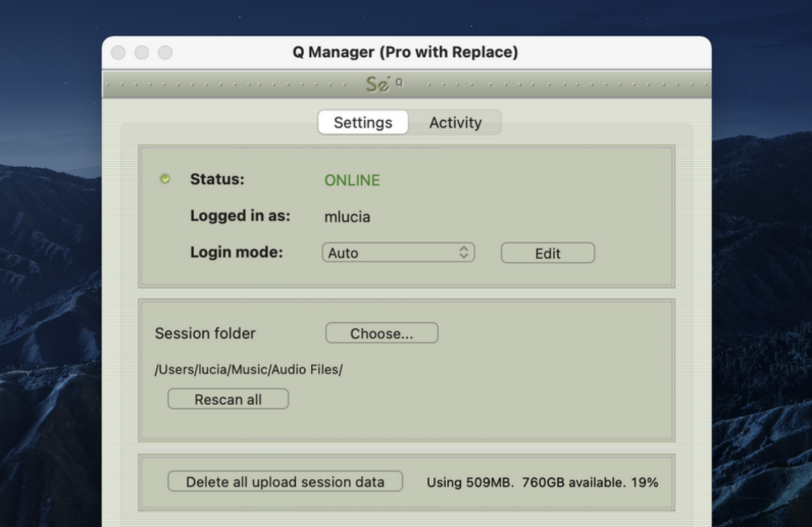This screenshot has width=812, height=527.
Task: Select the Settings tab
Action: point(363,122)
